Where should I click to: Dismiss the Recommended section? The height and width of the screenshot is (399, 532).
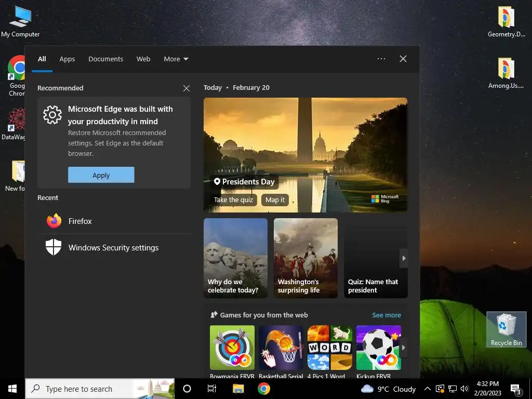[x=187, y=88]
